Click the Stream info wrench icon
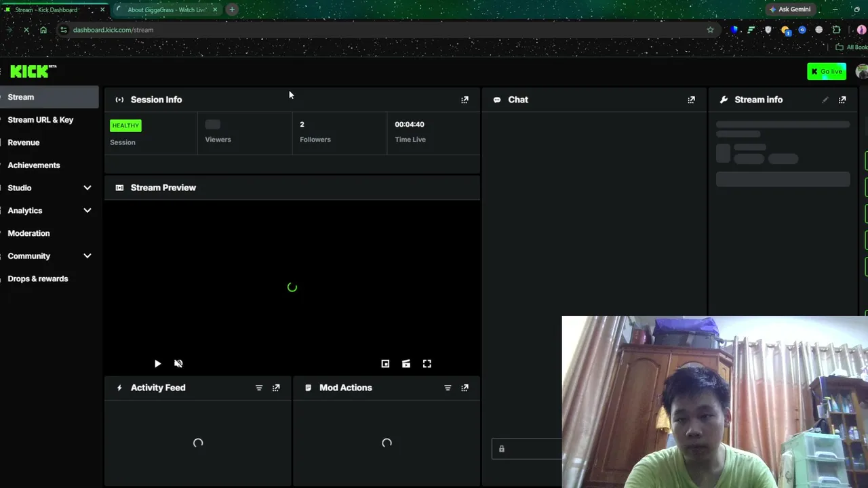This screenshot has height=488, width=868. pos(724,100)
